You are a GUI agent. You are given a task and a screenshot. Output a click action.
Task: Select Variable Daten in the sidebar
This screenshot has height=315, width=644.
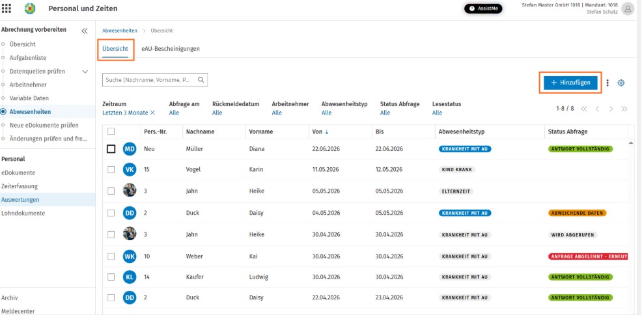pyautogui.click(x=29, y=98)
